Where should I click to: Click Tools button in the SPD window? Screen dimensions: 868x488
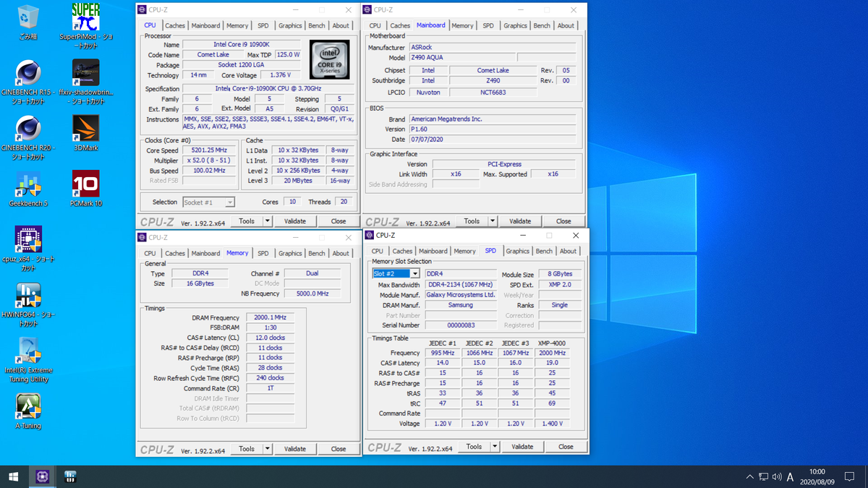[474, 447]
